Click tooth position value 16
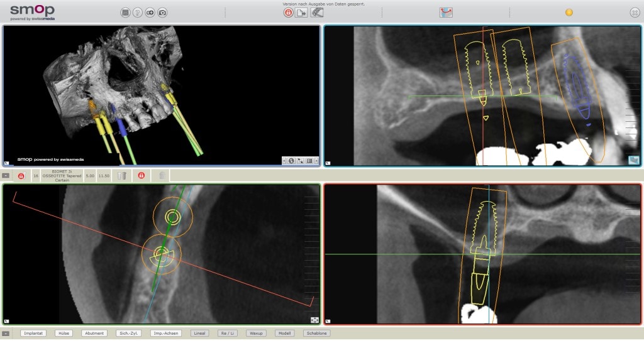This screenshot has height=341, width=644. tap(36, 176)
